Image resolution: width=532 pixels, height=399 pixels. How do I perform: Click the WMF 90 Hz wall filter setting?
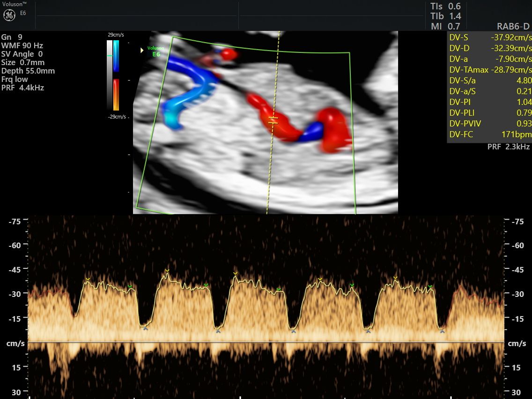(22, 45)
